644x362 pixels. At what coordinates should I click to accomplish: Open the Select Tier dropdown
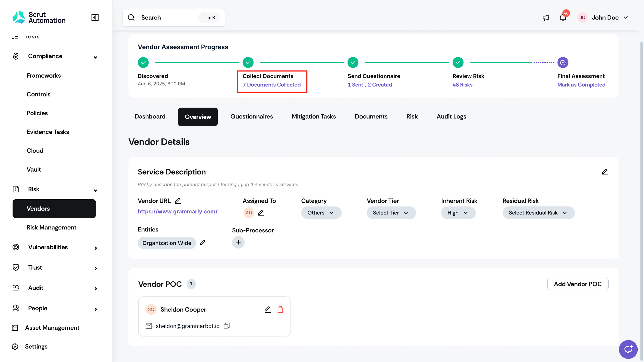click(x=391, y=213)
